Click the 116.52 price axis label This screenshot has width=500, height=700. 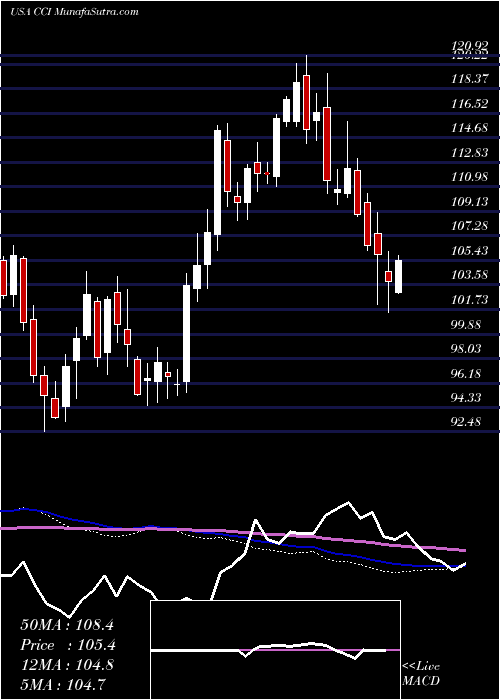[469, 104]
